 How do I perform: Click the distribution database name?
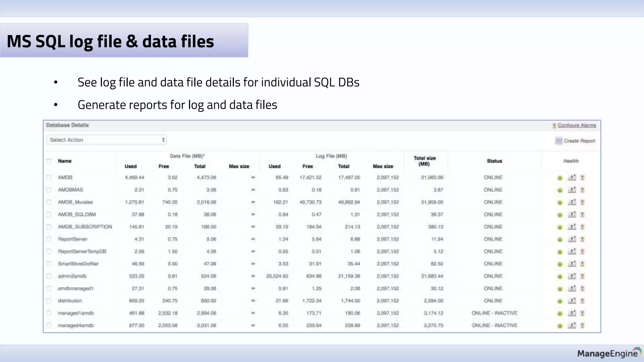(x=70, y=301)
